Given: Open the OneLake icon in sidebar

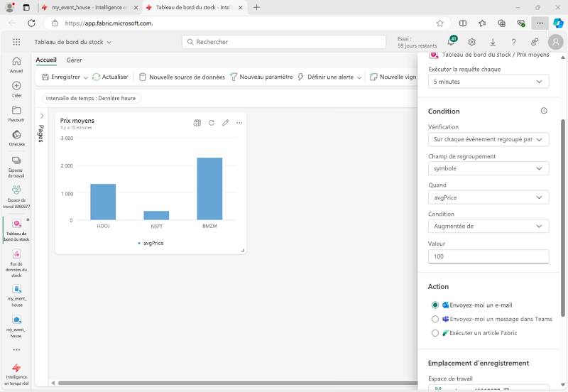Looking at the screenshot, I should [16, 138].
